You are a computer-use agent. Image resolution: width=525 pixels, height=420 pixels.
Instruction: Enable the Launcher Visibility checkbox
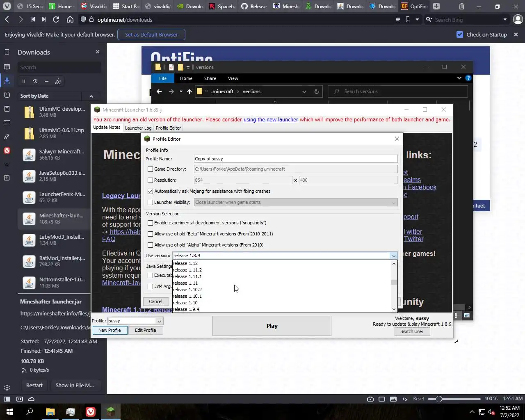pos(150,202)
